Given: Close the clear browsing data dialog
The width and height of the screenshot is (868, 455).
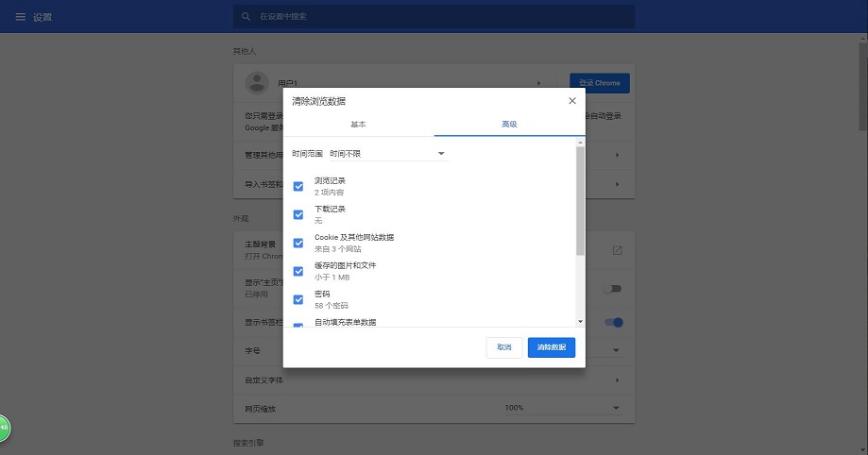Looking at the screenshot, I should (x=571, y=100).
